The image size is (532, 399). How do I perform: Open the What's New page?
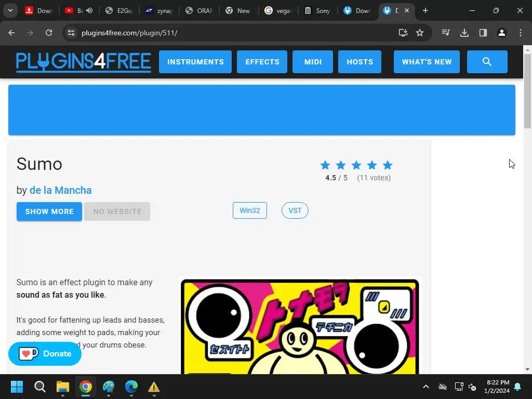[427, 62]
